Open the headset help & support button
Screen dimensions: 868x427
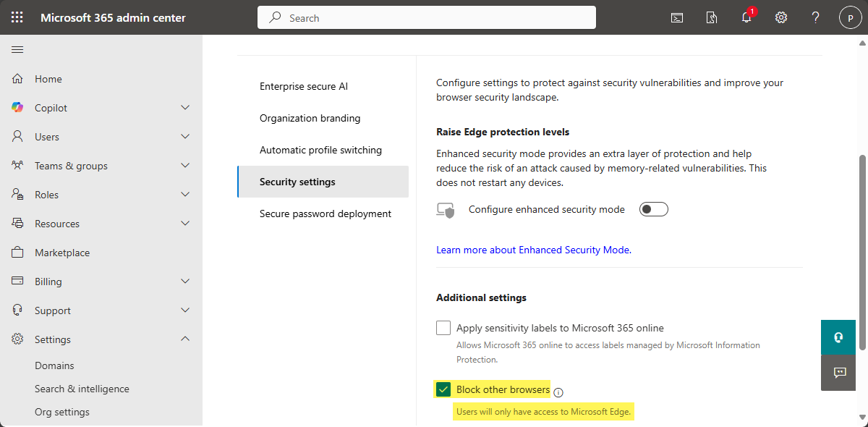point(838,337)
